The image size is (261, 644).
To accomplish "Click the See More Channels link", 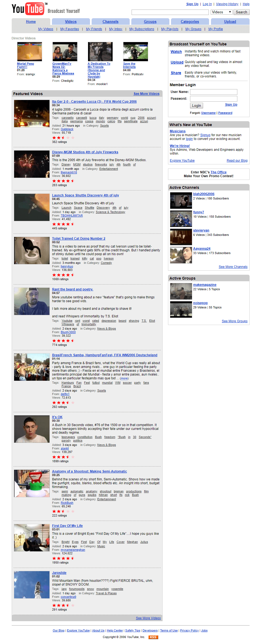I will (x=233, y=267).
